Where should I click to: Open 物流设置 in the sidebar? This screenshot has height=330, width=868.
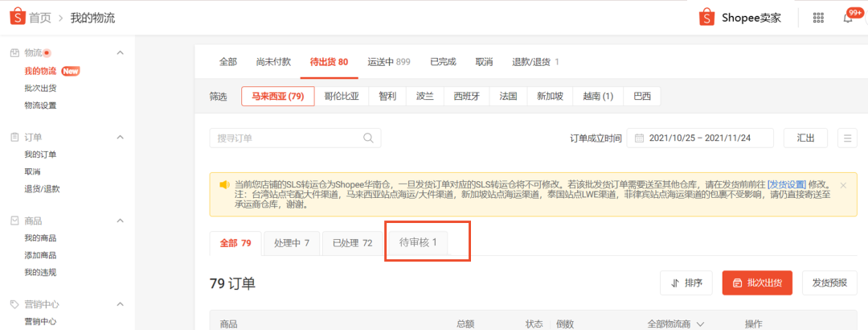[40, 105]
